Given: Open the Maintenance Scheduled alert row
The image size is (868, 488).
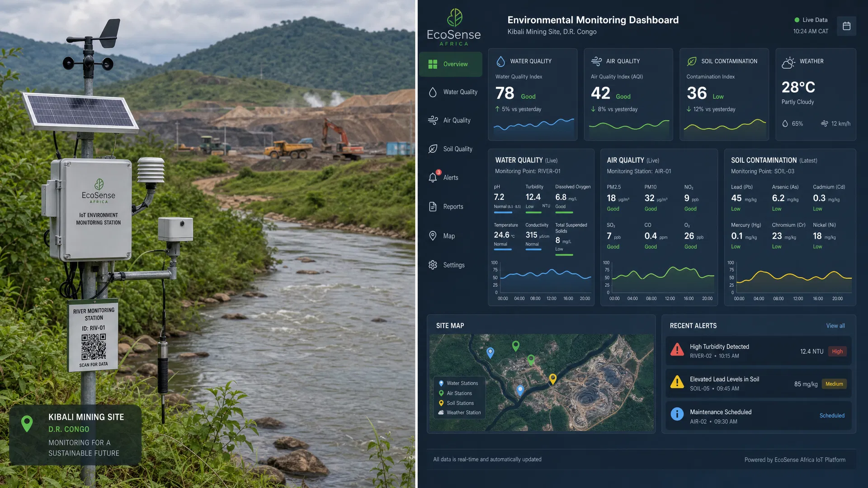Looking at the screenshot, I should [x=759, y=416].
